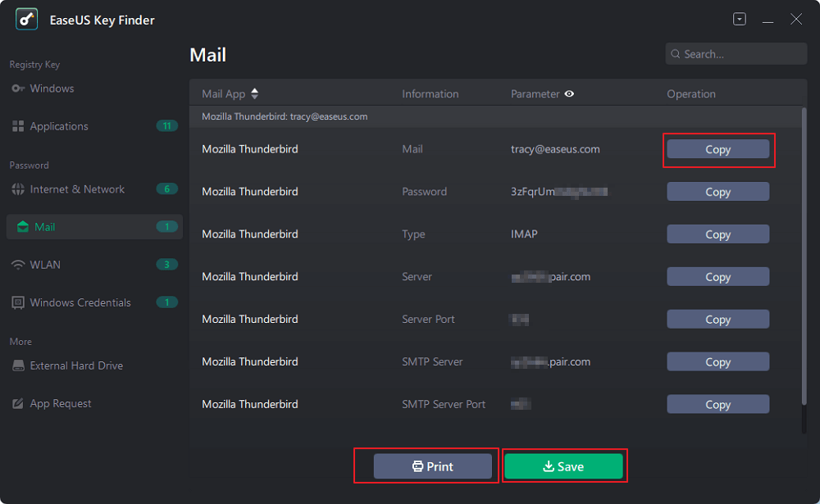Sort the list by Mail App arrows
This screenshot has width=820, height=504.
(x=255, y=93)
